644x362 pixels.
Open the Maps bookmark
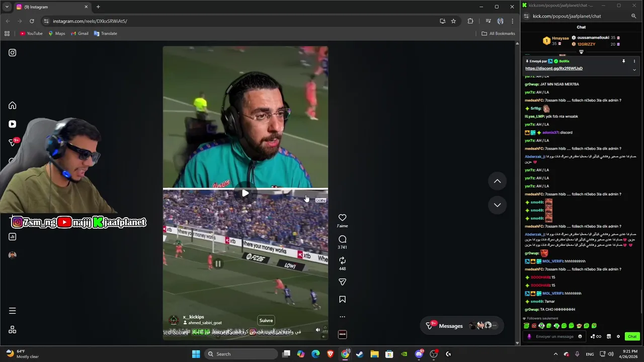(x=56, y=34)
